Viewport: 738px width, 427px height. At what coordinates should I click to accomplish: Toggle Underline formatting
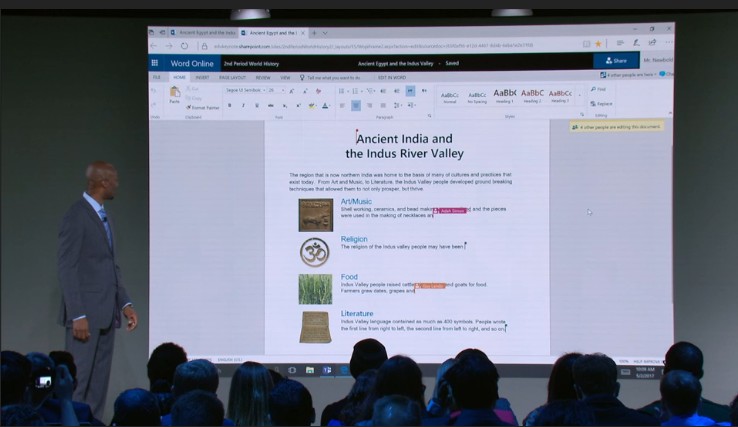click(x=257, y=105)
